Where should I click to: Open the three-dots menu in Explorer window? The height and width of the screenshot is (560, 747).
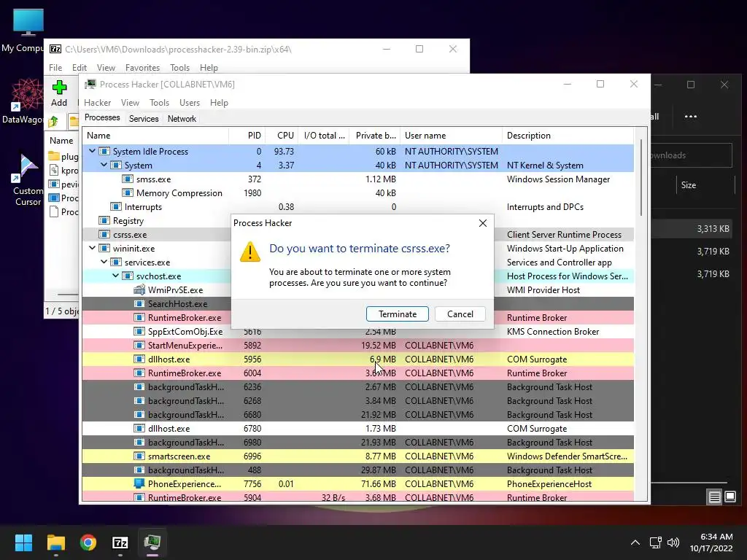691,116
